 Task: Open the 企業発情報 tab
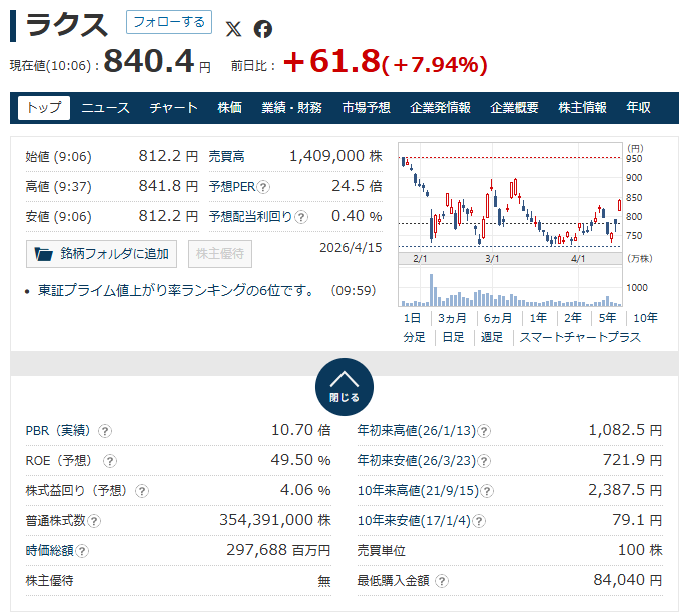click(x=441, y=108)
